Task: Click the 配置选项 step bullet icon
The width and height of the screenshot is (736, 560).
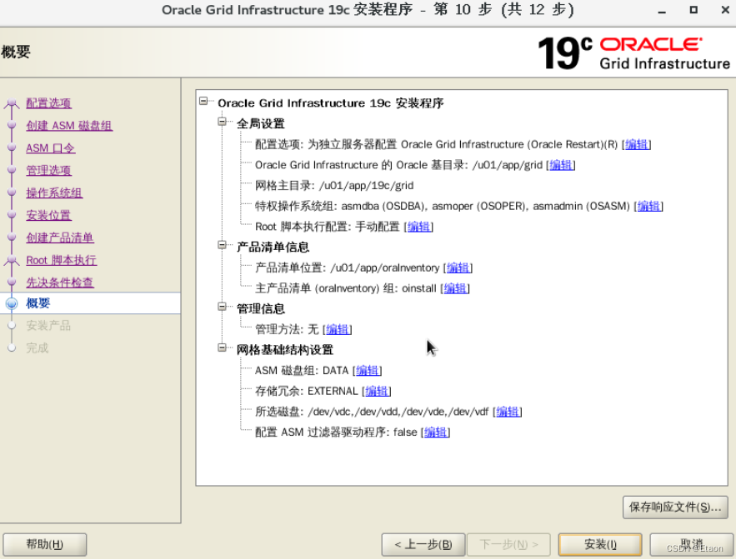Action: click(x=12, y=103)
